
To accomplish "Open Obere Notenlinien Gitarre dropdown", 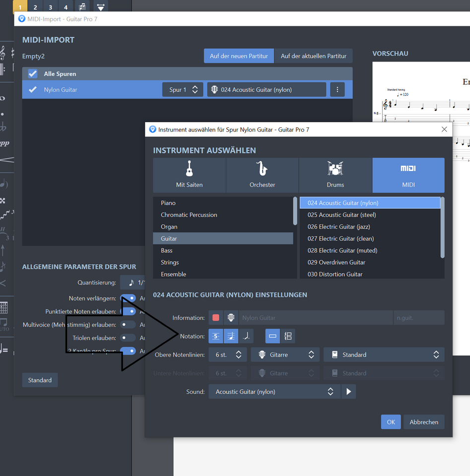I will tap(285, 355).
